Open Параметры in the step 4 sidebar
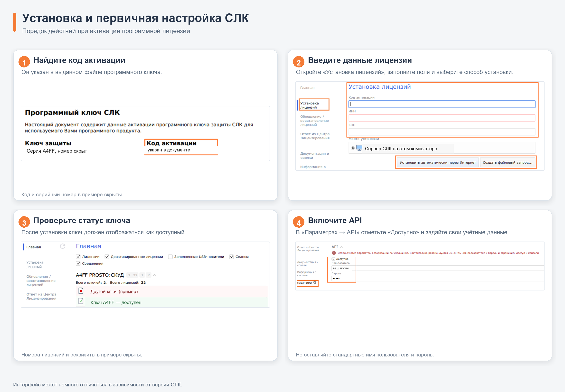Image resolution: width=565 pixels, height=392 pixels. pos(305,283)
